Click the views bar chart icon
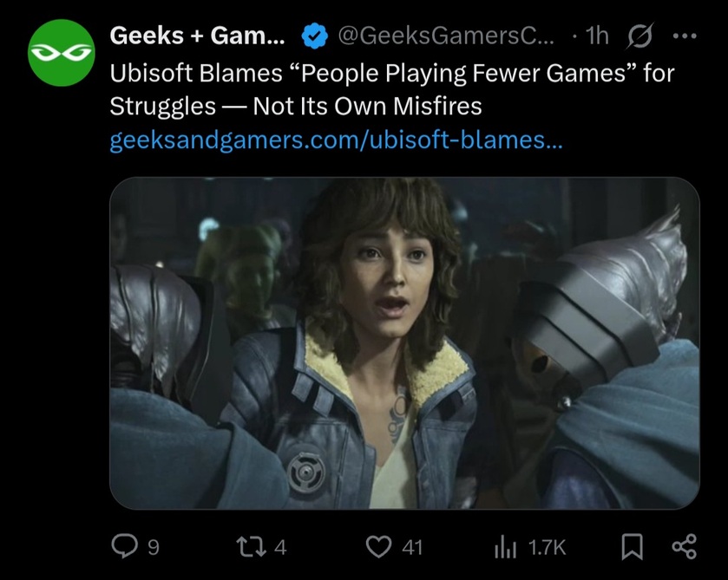728x580 pixels. tap(505, 546)
